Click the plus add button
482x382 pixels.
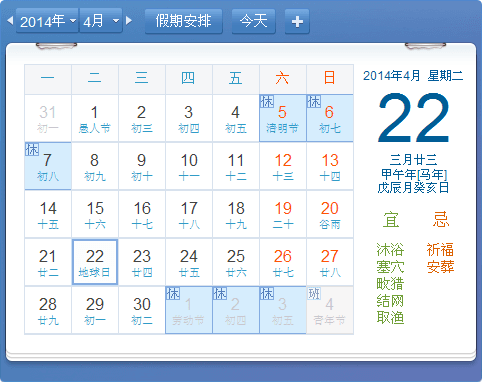point(297,22)
